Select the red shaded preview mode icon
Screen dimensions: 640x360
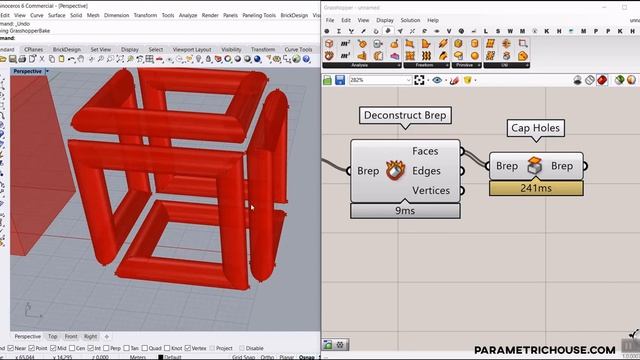coord(602,80)
